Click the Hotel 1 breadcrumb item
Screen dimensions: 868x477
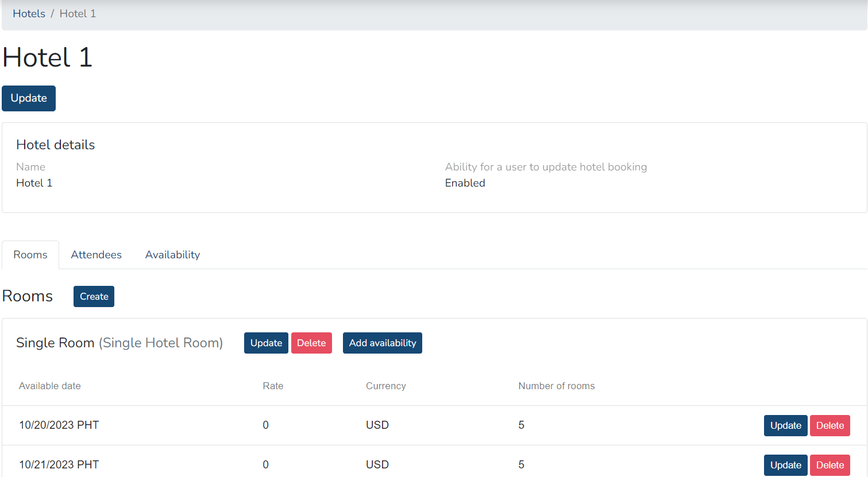(x=78, y=14)
